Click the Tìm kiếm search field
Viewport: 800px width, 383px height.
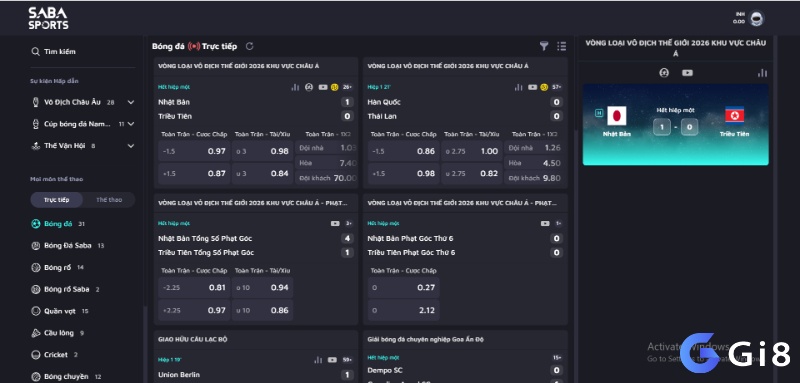[82, 52]
